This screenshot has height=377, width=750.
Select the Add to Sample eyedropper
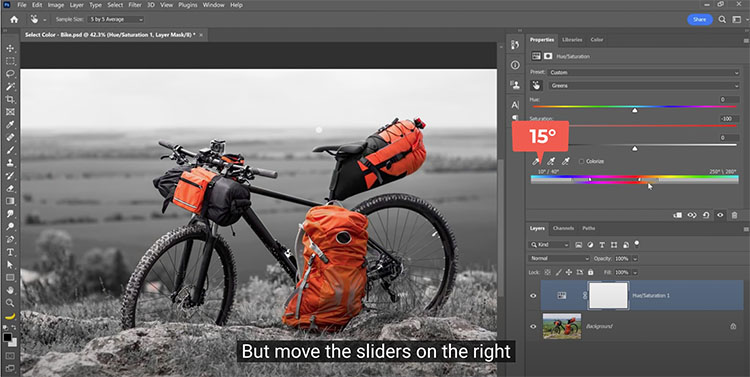(551, 161)
